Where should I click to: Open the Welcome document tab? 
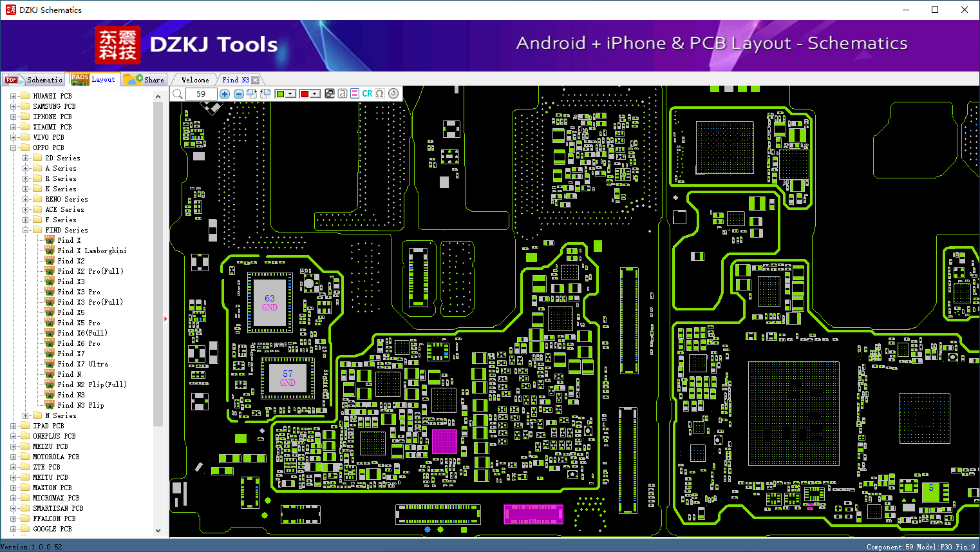(195, 80)
